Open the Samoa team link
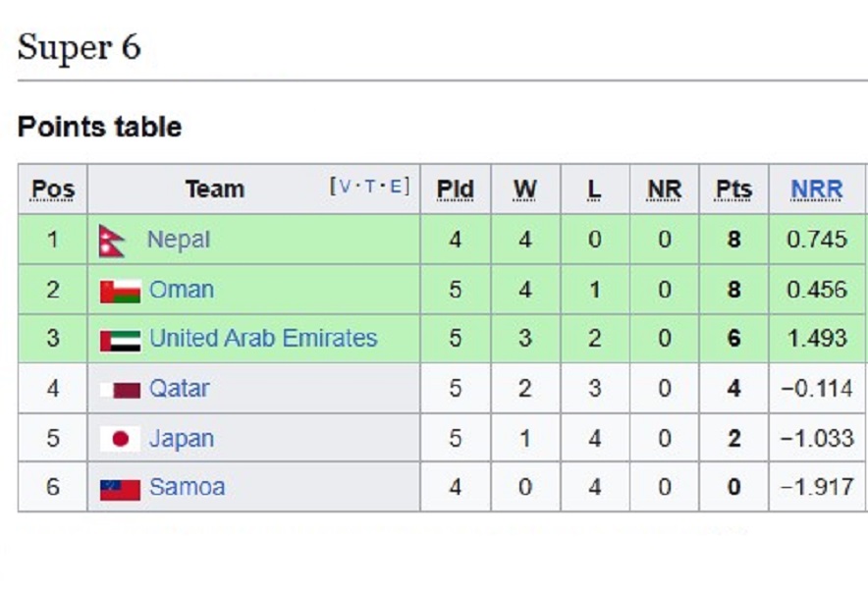This screenshot has height=593, width=868. [187, 487]
